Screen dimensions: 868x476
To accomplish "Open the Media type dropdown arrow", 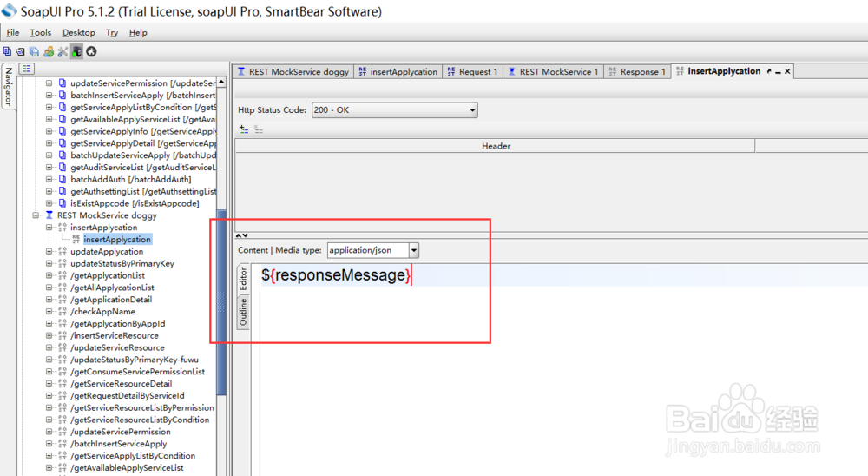I will 413,250.
